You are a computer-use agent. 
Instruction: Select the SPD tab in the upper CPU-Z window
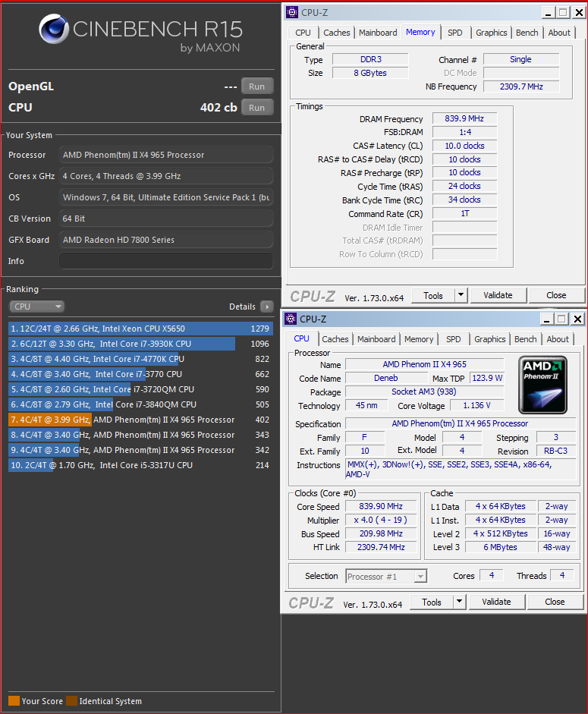pyautogui.click(x=454, y=33)
